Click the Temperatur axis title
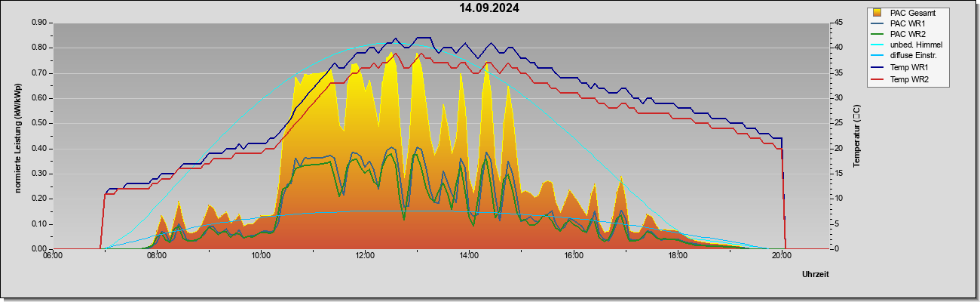 click(856, 136)
